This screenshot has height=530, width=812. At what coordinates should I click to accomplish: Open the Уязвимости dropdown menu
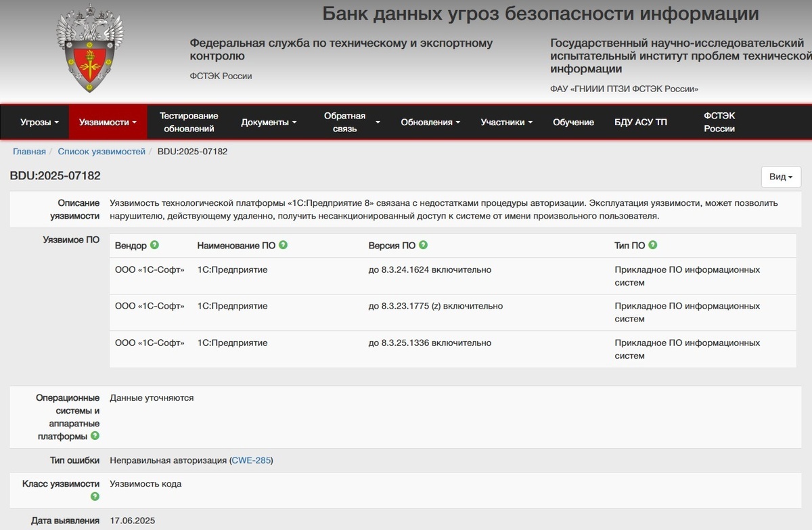(108, 123)
